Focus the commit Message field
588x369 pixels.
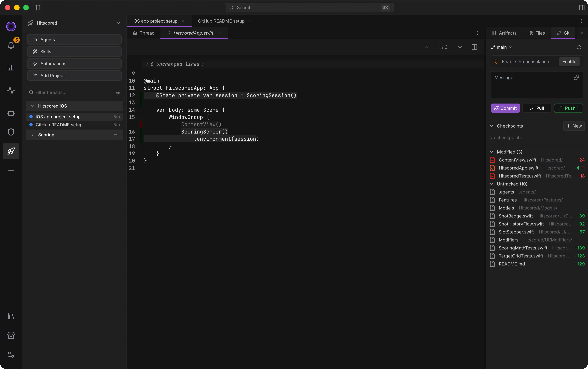(537, 85)
